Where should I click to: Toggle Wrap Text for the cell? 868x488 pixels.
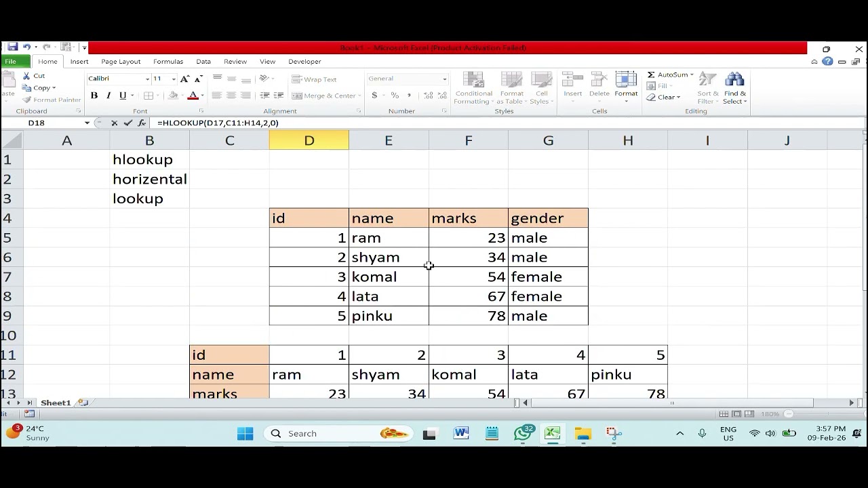tap(314, 79)
